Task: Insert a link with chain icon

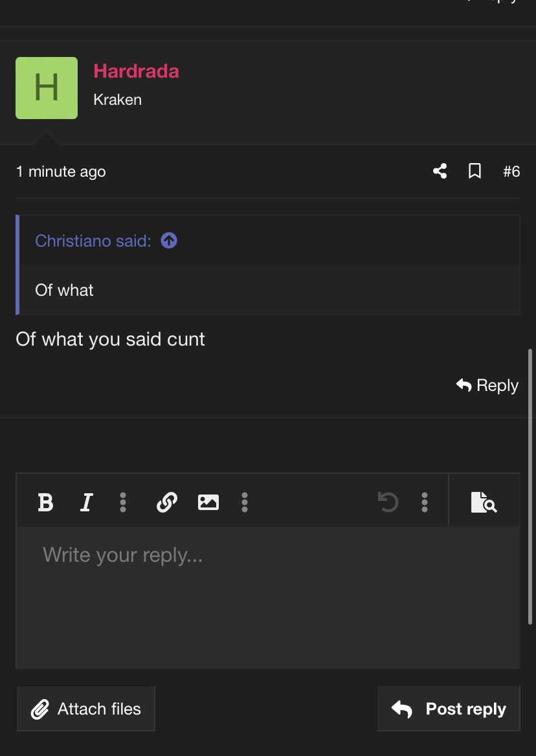Action: pyautogui.click(x=167, y=502)
